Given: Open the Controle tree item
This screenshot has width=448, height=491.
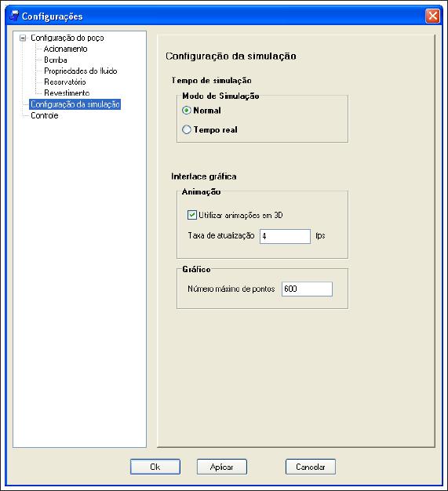Looking at the screenshot, I should click(x=45, y=115).
